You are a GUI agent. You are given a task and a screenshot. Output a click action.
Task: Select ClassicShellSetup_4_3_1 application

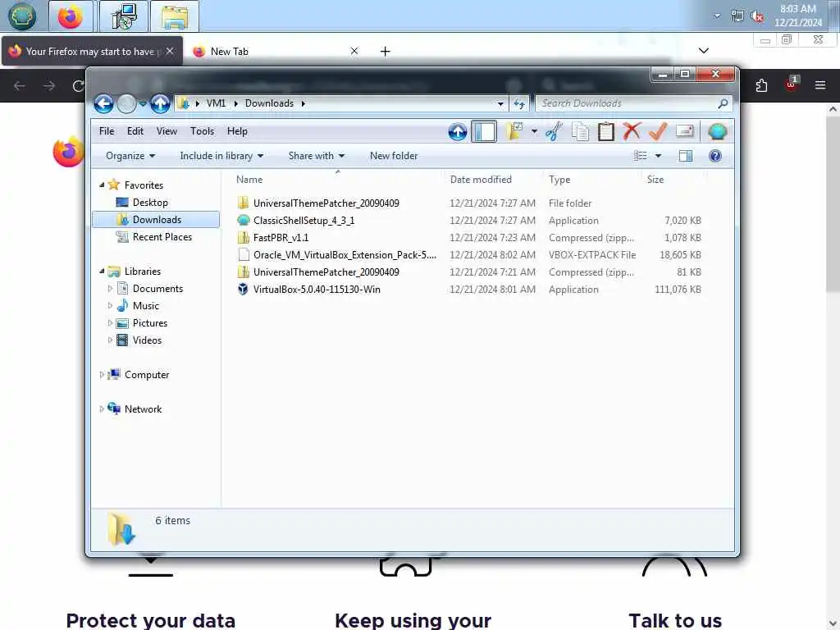304,220
